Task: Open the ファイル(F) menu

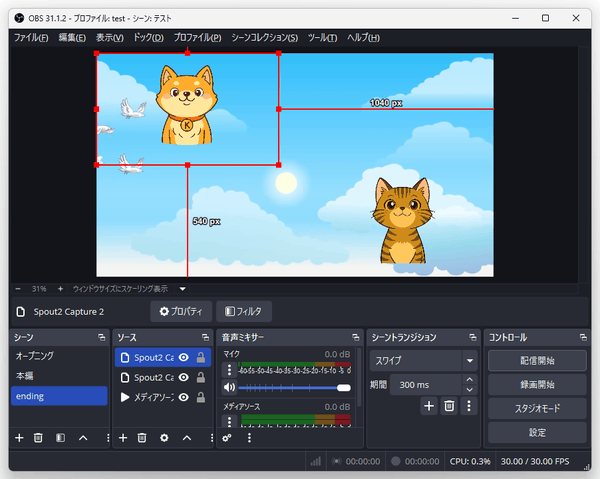Action: coord(31,38)
